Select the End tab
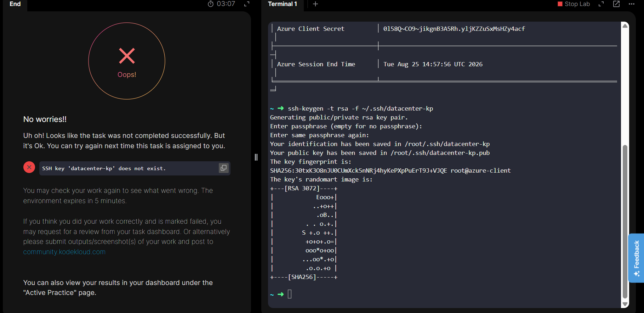This screenshot has height=313, width=644. 15,4
